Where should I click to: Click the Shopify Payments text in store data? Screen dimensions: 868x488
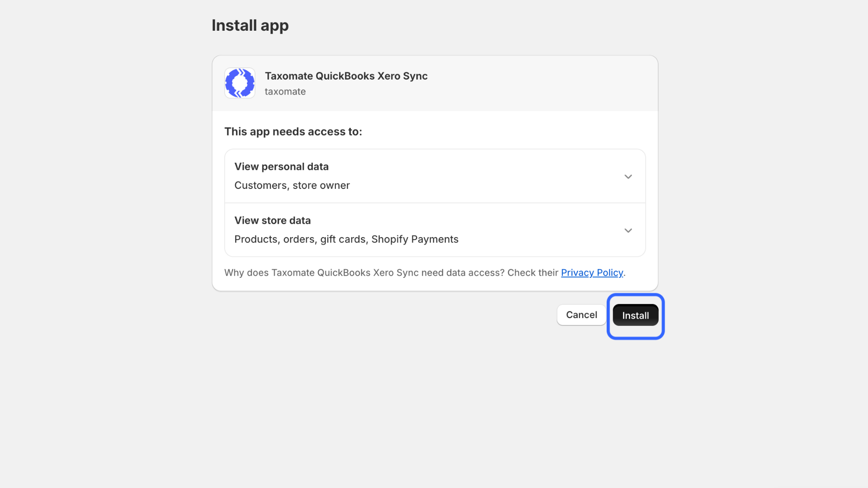(415, 239)
